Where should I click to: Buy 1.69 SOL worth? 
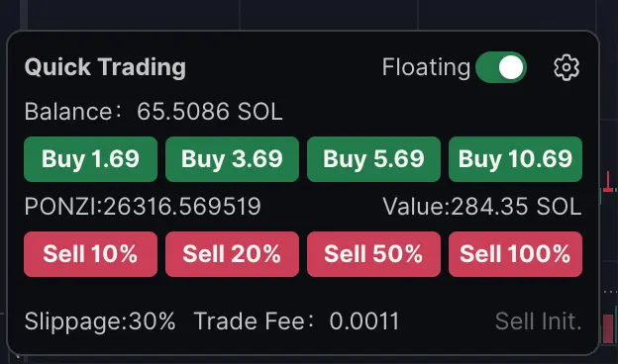pyautogui.click(x=90, y=159)
